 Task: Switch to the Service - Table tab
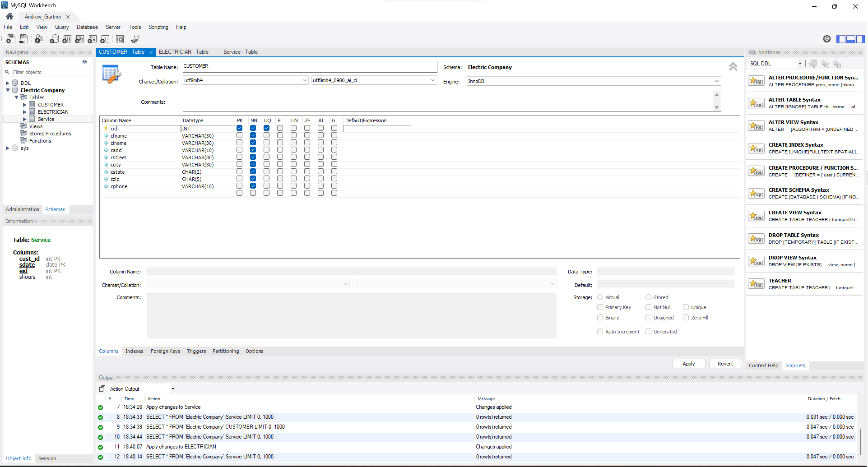(241, 52)
